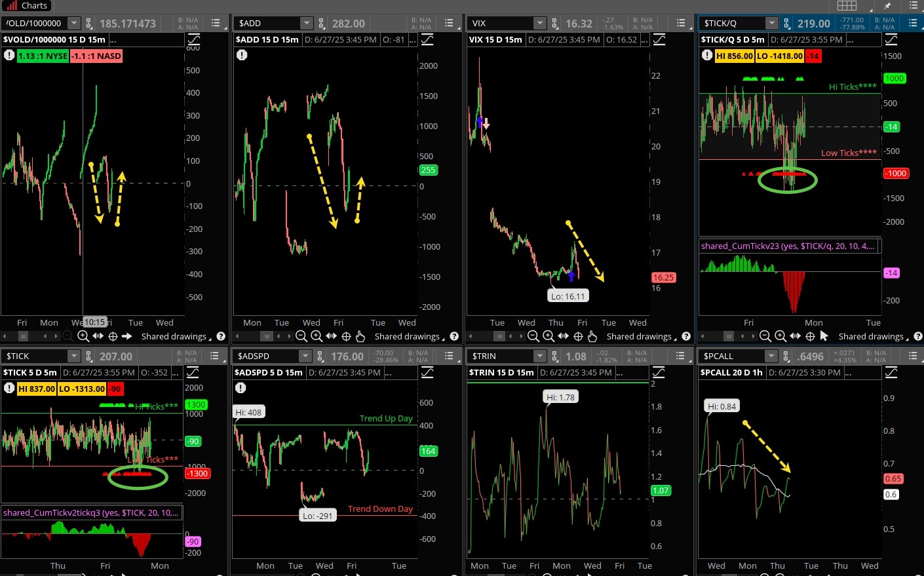Select the pointer cursor tool under $TICK/Q chart

click(x=824, y=336)
